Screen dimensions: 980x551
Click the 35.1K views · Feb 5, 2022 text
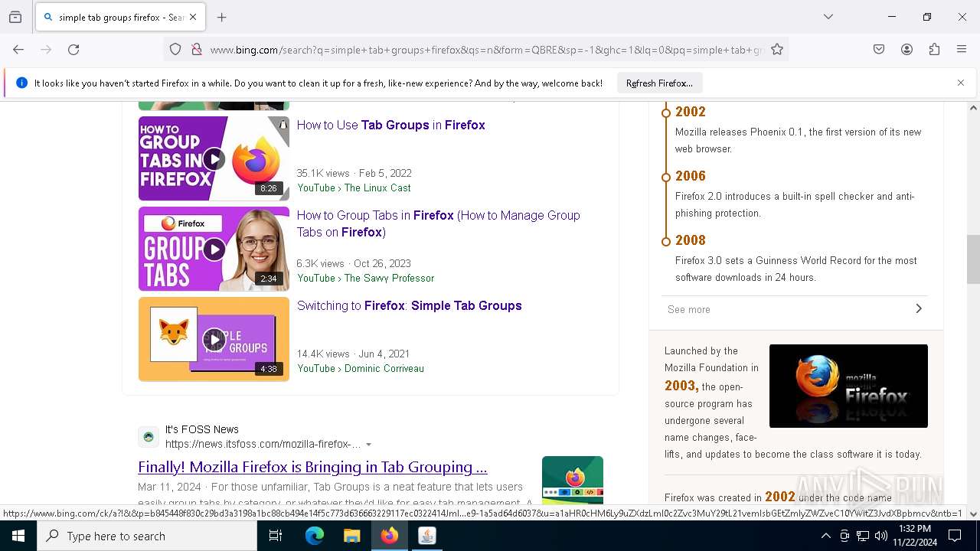coord(354,173)
